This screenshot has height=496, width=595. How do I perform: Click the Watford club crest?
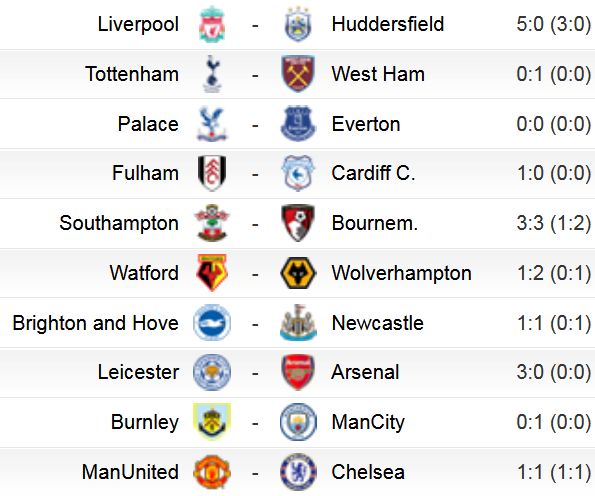pos(212,273)
